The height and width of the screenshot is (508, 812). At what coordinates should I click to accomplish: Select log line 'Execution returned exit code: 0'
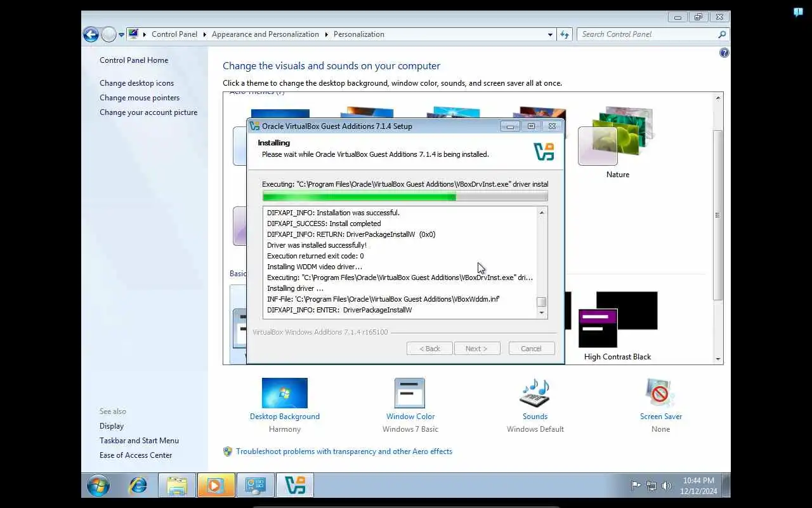[315, 256]
